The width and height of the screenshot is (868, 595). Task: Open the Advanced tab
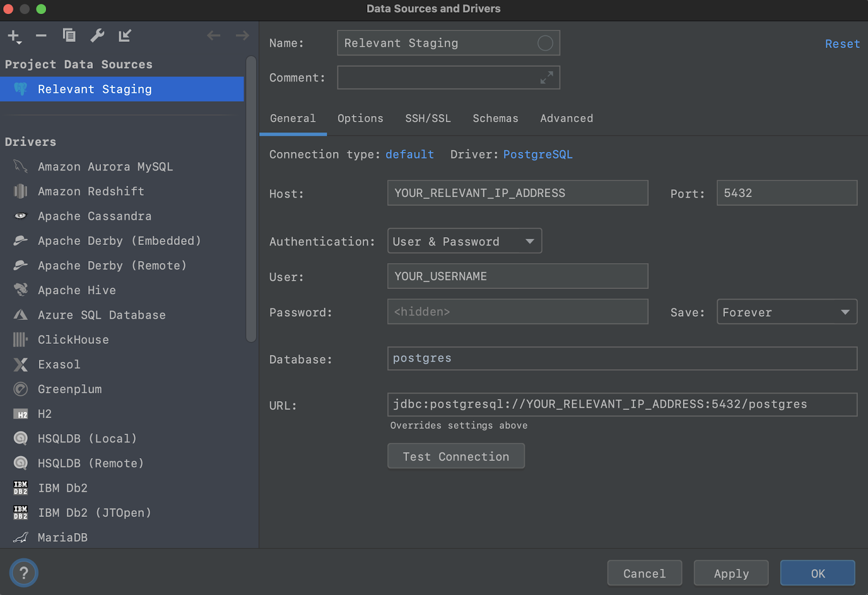coord(566,118)
